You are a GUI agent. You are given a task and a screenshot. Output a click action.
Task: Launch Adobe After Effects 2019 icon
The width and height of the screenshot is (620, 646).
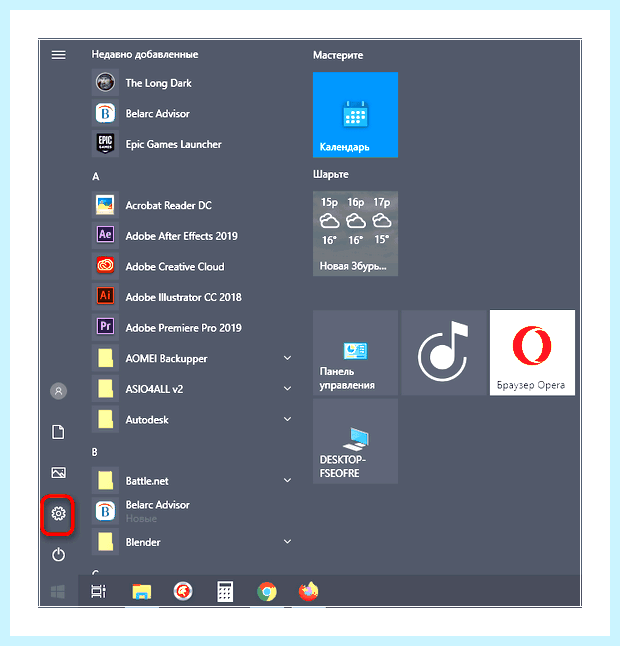(105, 235)
